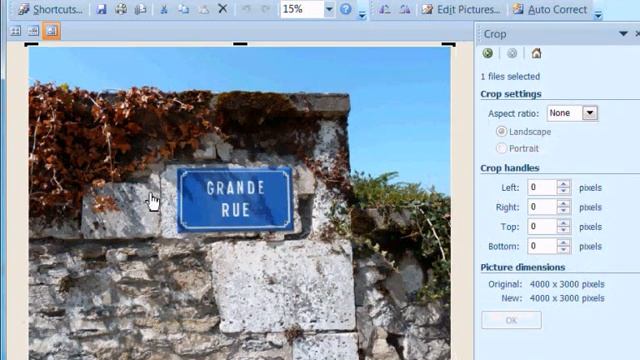This screenshot has width=640, height=360.
Task: Click the Paste icon
Action: coord(203,9)
